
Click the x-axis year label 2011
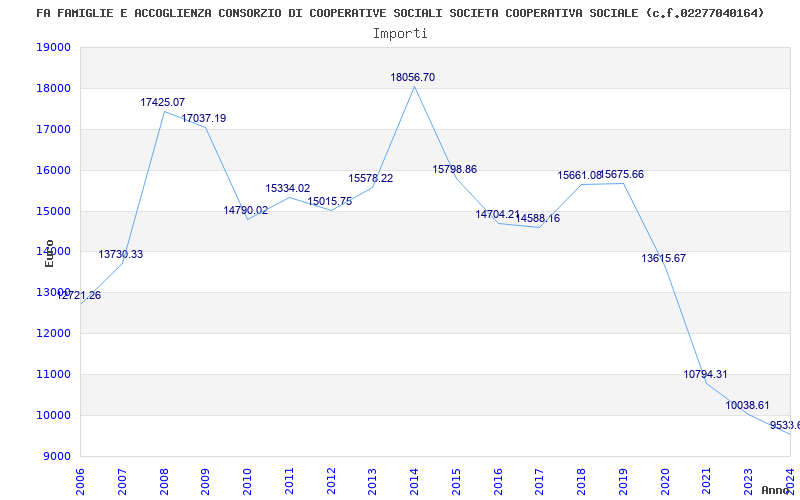tap(289, 482)
